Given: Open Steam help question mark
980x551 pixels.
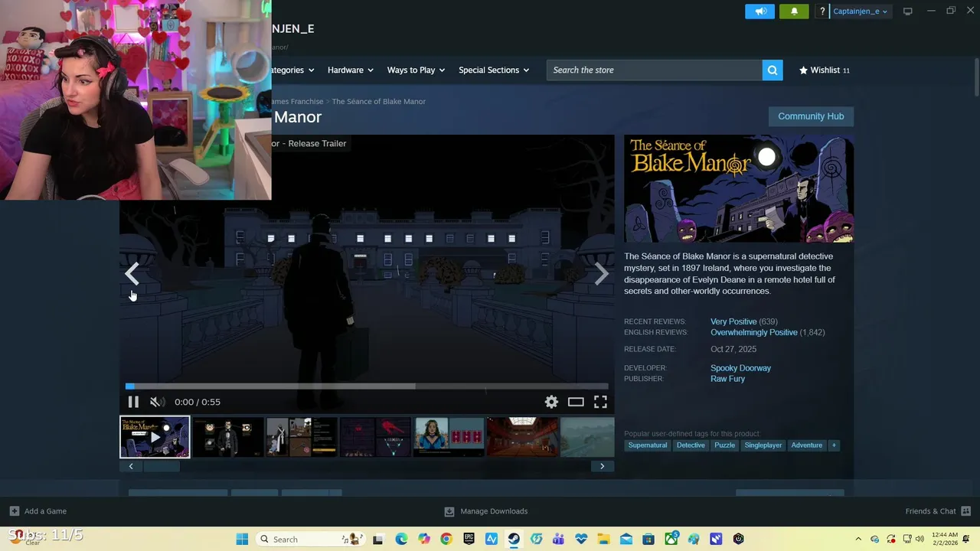Looking at the screenshot, I should pos(822,11).
